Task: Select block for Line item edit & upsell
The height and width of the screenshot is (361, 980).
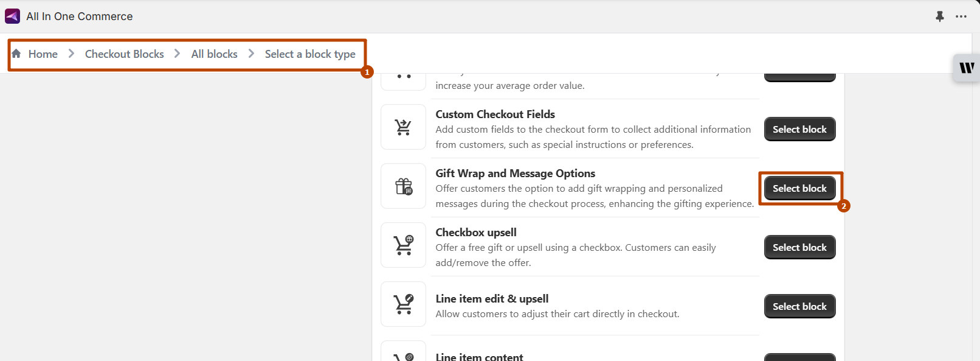Action: 799,306
